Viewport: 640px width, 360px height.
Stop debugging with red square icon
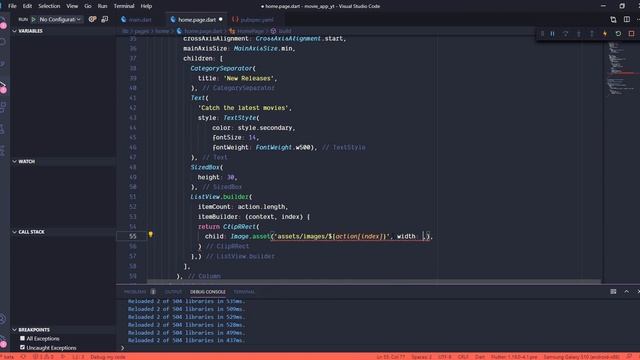click(631, 34)
